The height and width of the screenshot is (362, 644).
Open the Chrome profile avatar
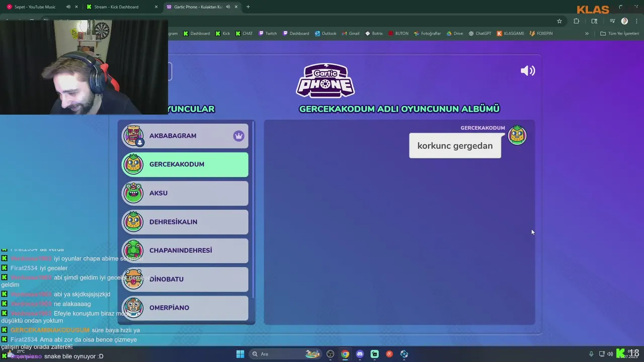(624, 21)
